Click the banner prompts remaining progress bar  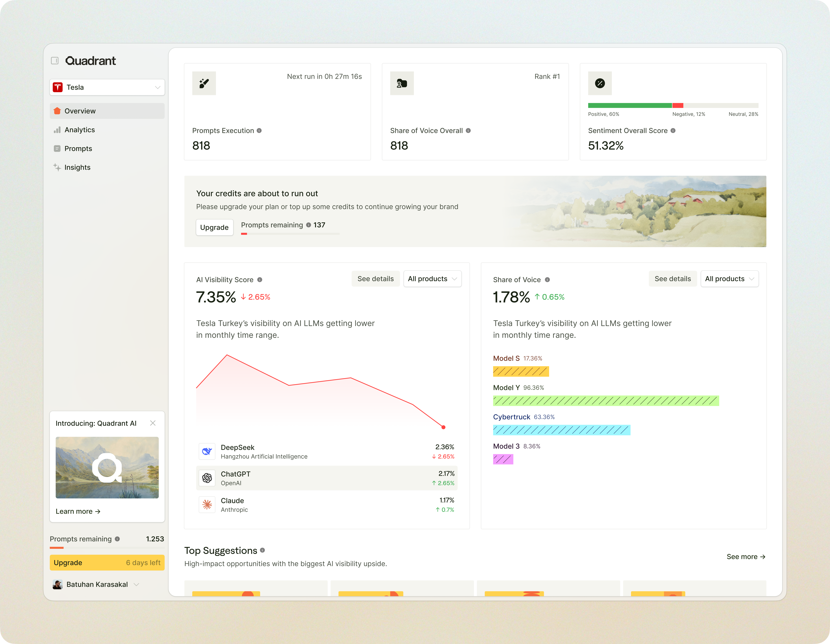pyautogui.click(x=290, y=234)
